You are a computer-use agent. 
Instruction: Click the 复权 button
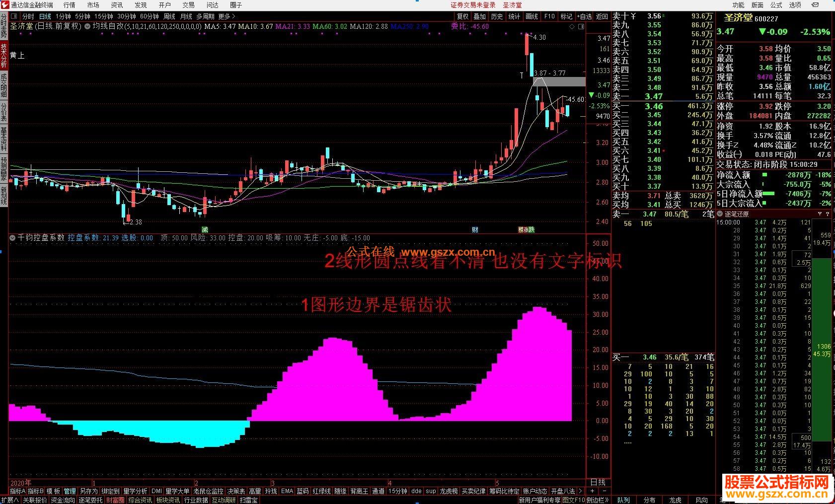tap(463, 16)
